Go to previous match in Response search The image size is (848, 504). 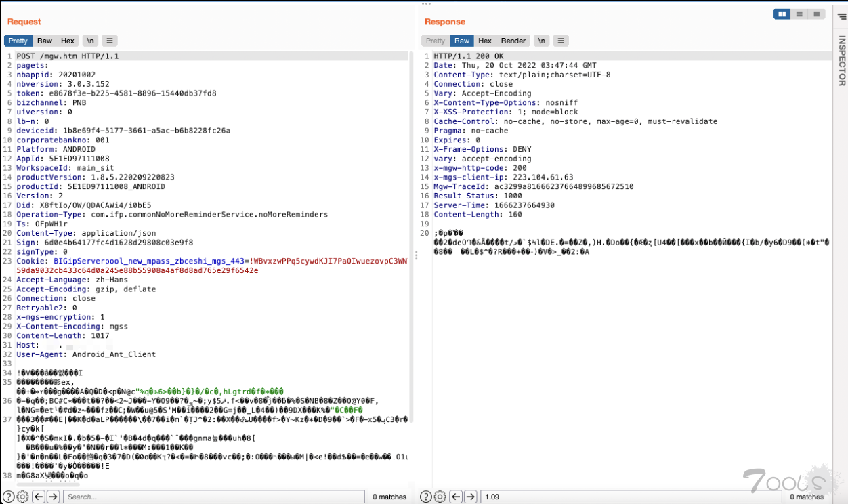pos(456,497)
